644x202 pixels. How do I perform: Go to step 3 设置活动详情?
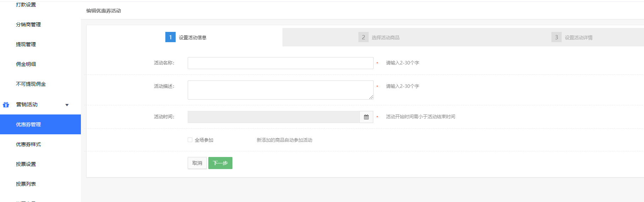pyautogui.click(x=572, y=37)
